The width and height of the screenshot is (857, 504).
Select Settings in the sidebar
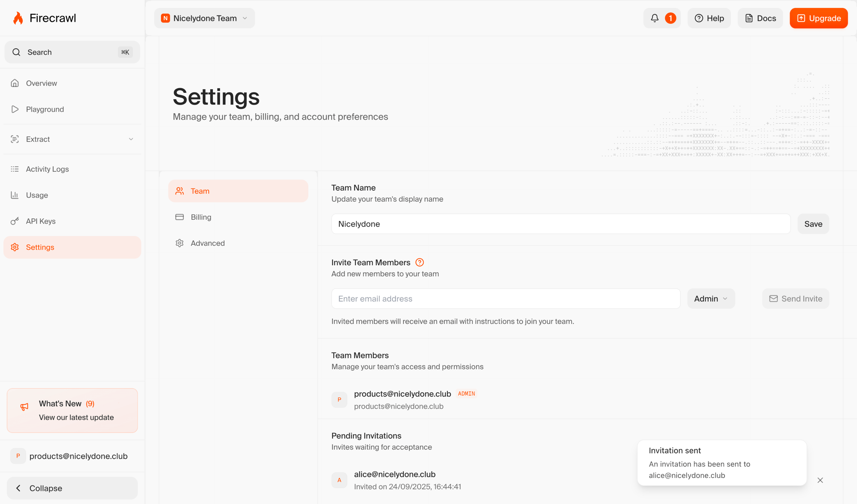(x=72, y=247)
